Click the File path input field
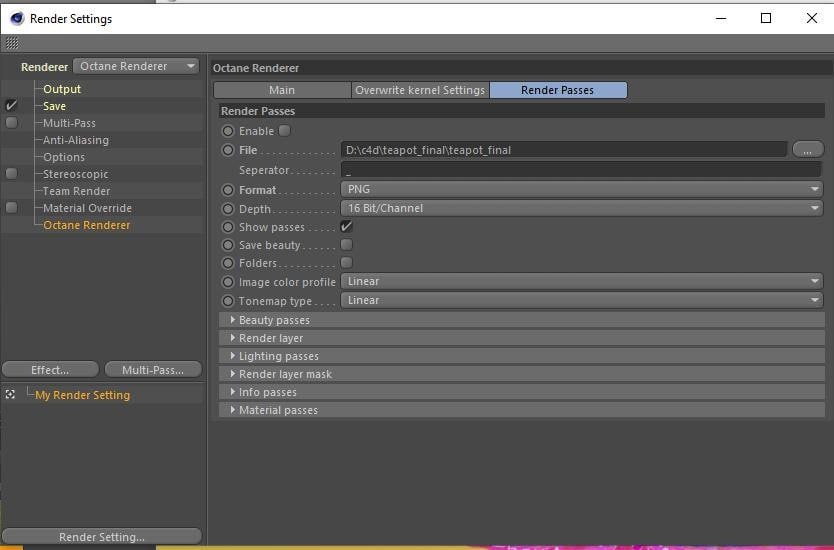Image resolution: width=834 pixels, height=550 pixels. pos(564,150)
